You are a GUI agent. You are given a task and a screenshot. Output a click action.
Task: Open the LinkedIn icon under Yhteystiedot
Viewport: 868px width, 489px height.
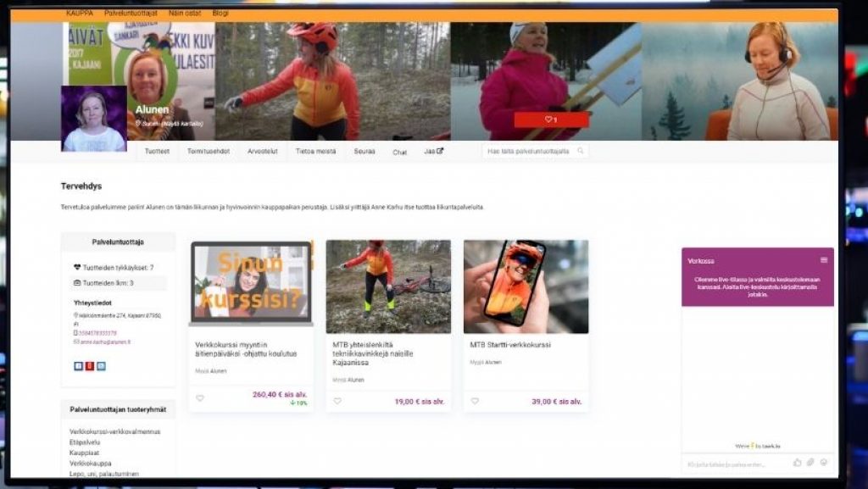[x=102, y=366]
